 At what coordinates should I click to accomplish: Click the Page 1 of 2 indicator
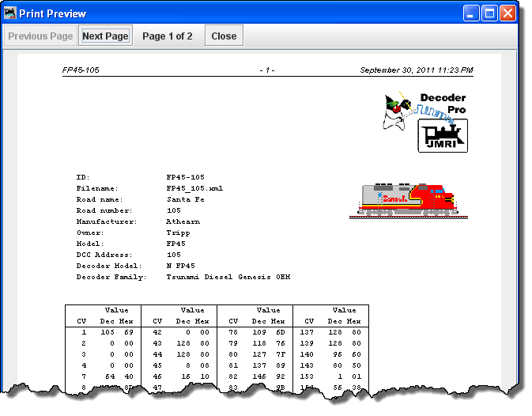[x=167, y=36]
